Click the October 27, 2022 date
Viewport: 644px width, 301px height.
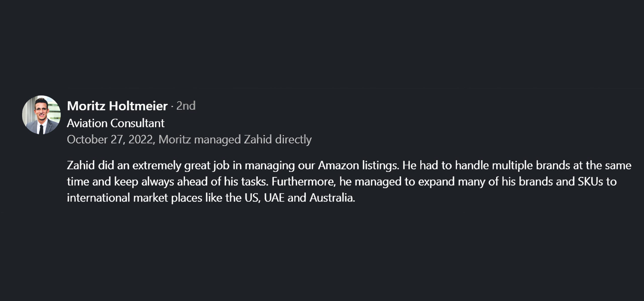(110, 139)
